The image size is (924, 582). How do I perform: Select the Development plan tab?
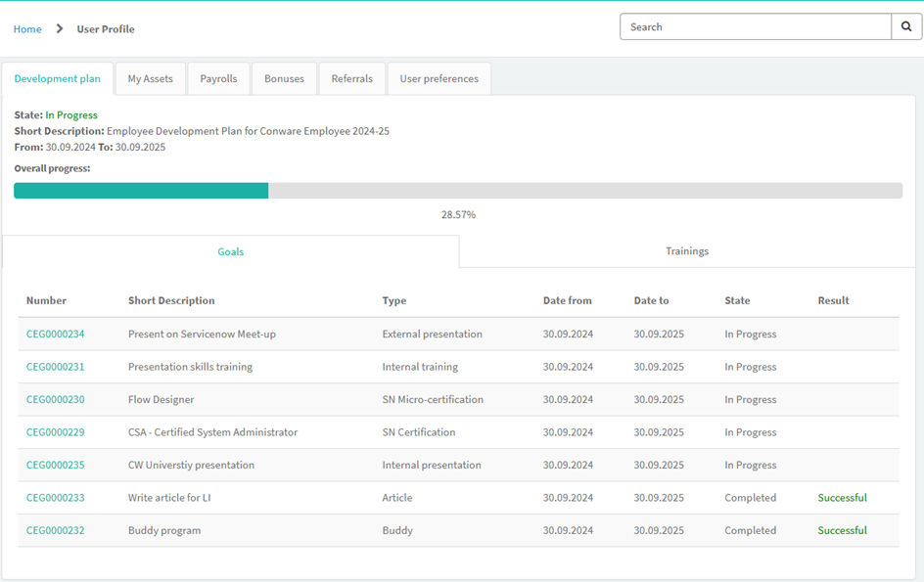pos(58,79)
